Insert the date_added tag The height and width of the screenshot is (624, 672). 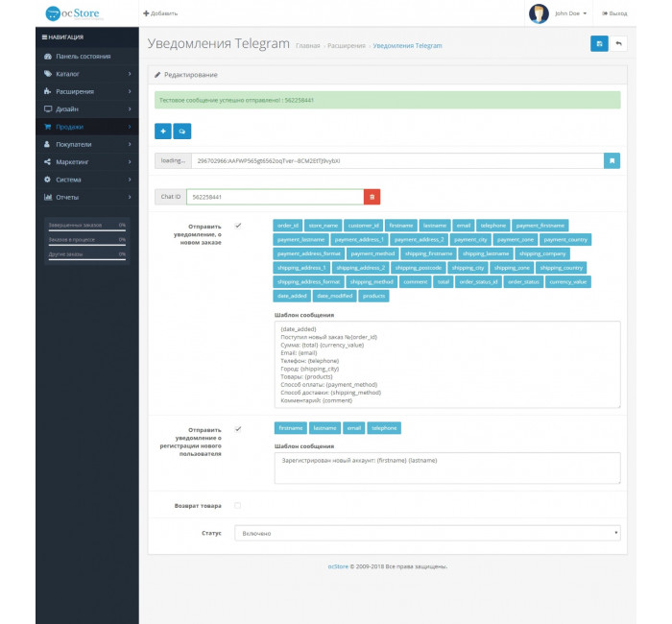[x=292, y=296]
